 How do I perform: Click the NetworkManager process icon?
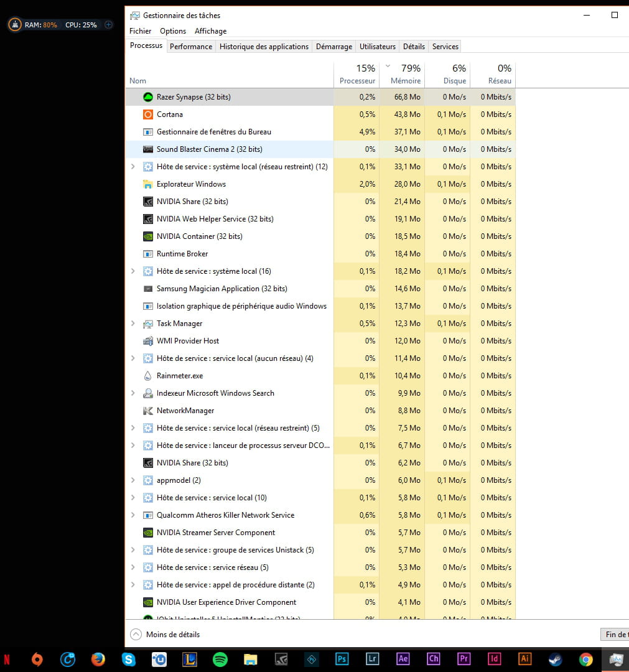click(148, 411)
